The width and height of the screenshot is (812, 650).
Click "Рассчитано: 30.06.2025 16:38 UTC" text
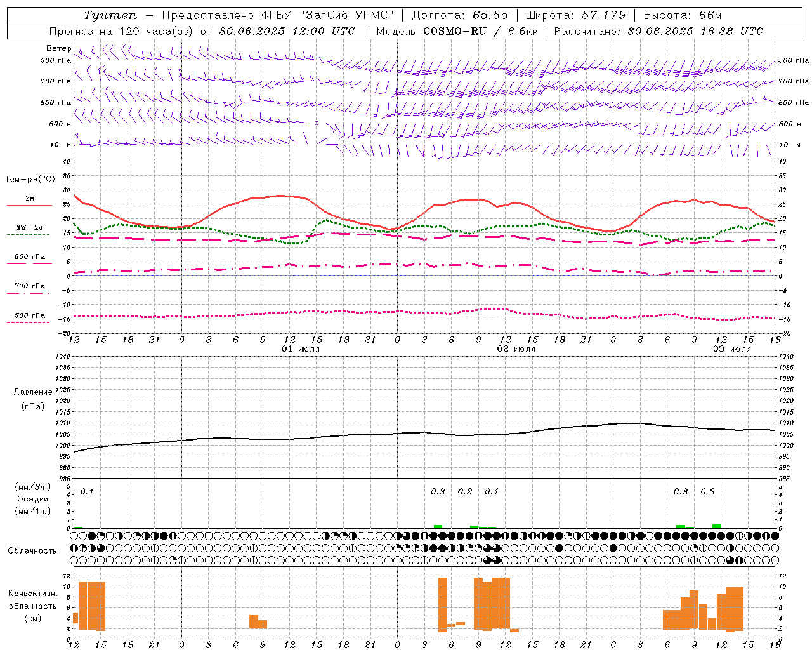pyautogui.click(x=658, y=31)
